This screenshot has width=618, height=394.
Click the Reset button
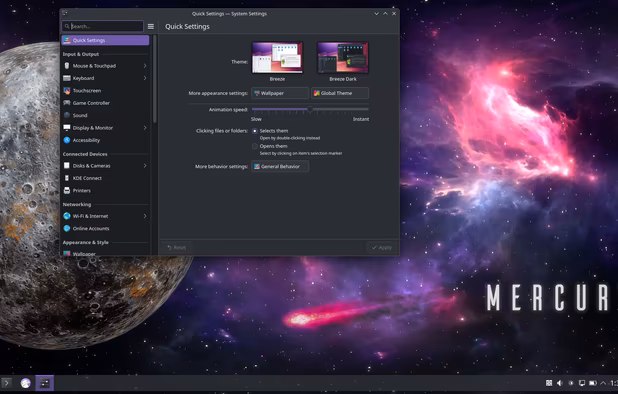click(x=176, y=247)
